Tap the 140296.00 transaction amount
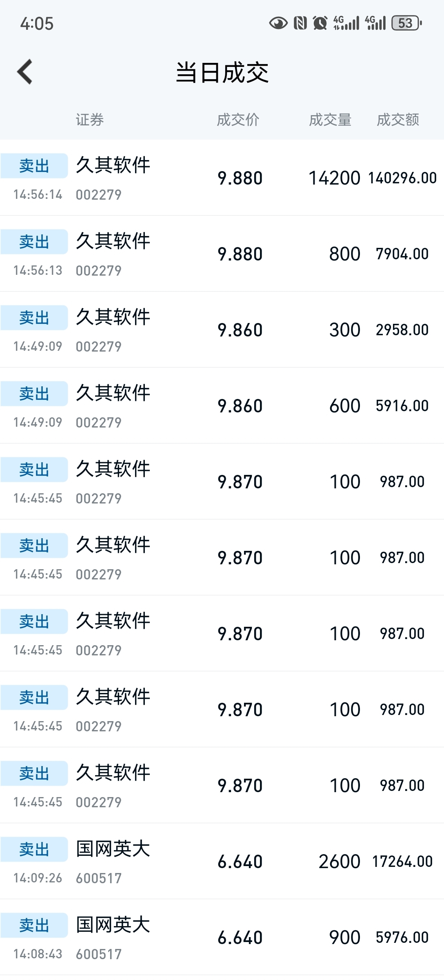 [402, 178]
